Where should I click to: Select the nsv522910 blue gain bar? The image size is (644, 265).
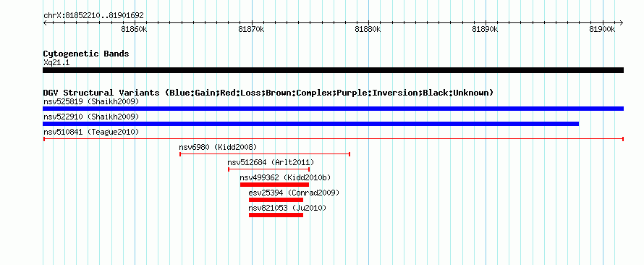(x=311, y=124)
